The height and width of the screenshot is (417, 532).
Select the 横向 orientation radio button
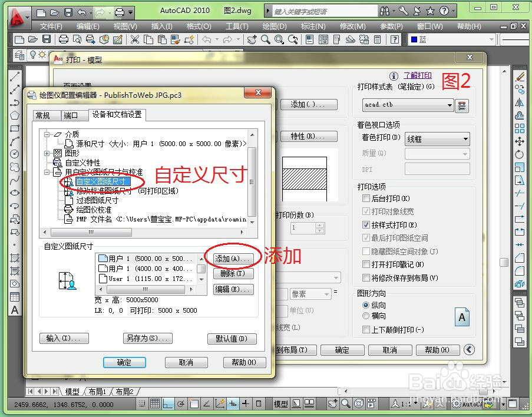tap(368, 315)
